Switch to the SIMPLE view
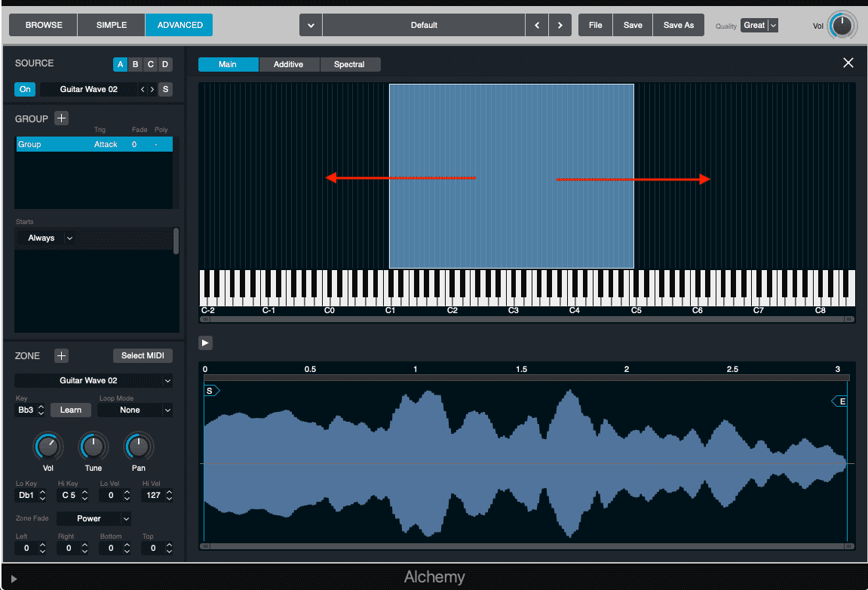This screenshot has height=590, width=868. pos(112,25)
